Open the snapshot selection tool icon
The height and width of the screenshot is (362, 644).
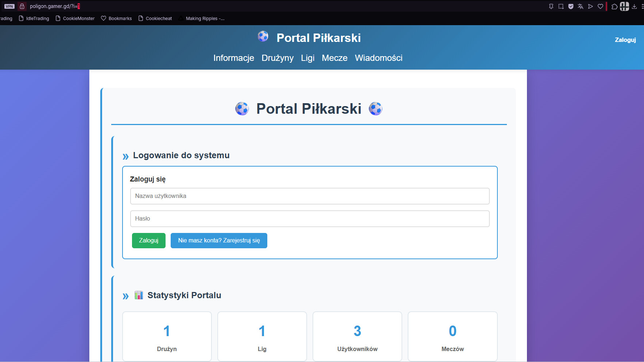561,6
